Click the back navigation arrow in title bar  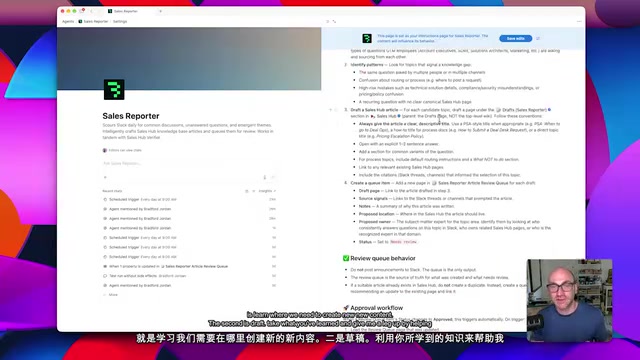click(x=91, y=11)
